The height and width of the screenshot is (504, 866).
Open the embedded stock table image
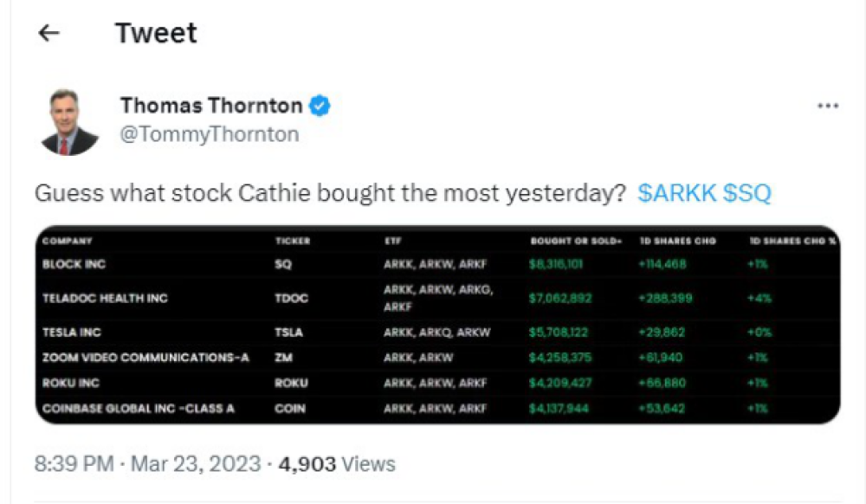(437, 325)
